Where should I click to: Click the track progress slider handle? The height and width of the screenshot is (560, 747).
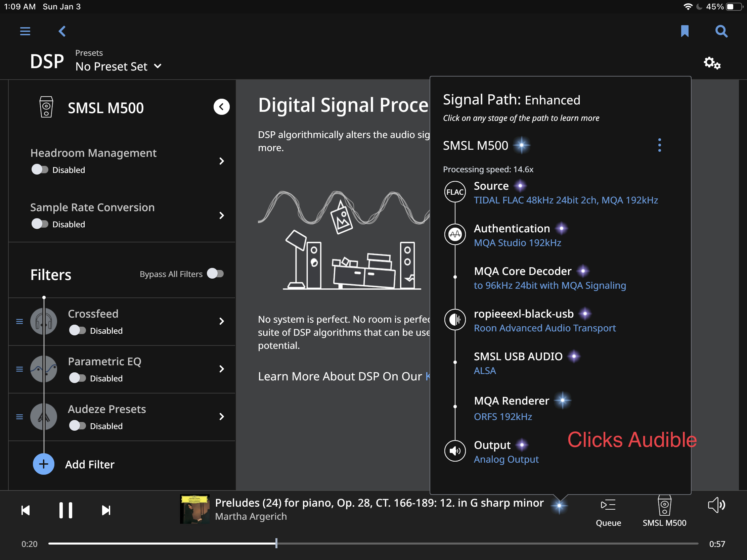click(x=276, y=543)
